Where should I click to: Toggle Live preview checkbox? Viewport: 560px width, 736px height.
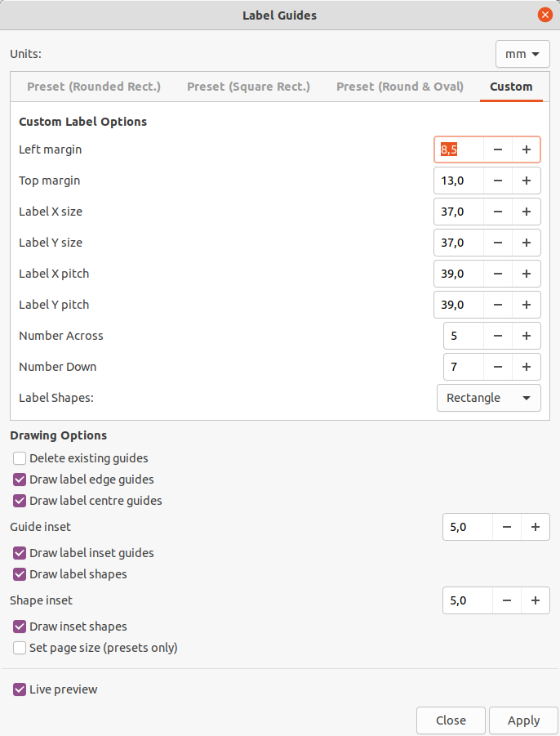click(x=20, y=689)
